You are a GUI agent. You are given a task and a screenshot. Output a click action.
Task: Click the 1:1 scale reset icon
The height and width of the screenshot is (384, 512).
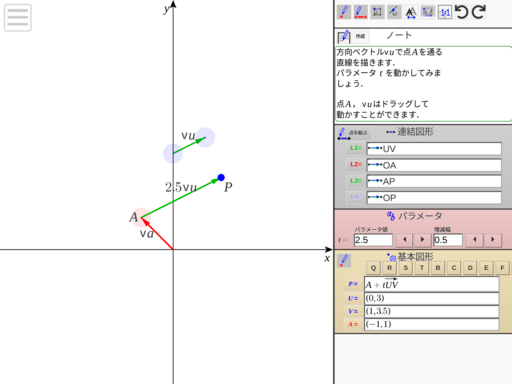445,13
